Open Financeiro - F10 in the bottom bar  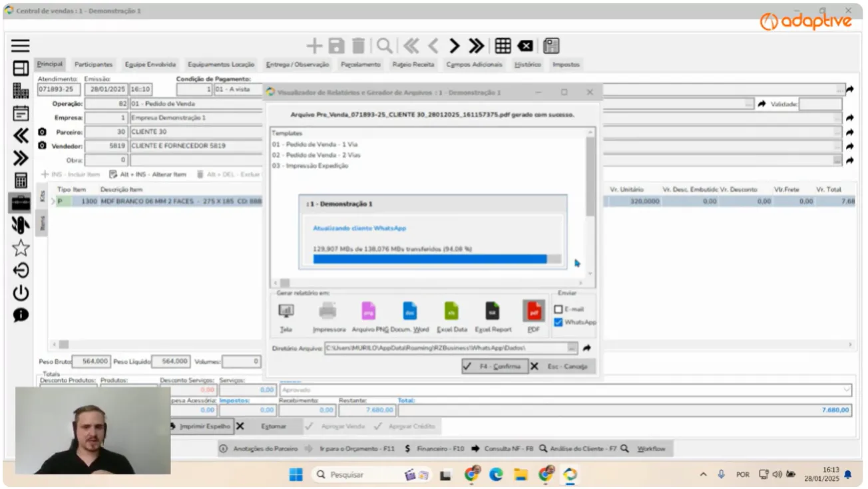click(x=434, y=448)
